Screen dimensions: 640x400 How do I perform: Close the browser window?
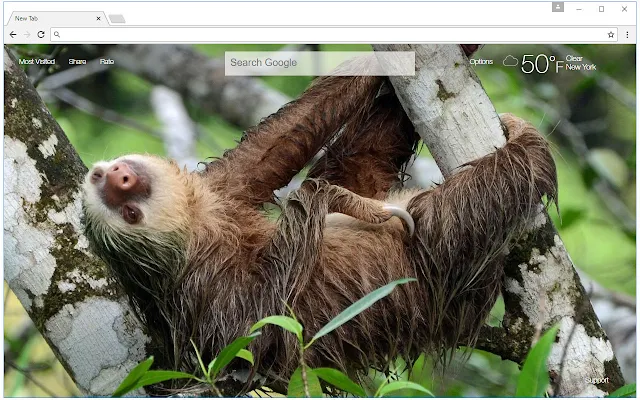pyautogui.click(x=624, y=9)
